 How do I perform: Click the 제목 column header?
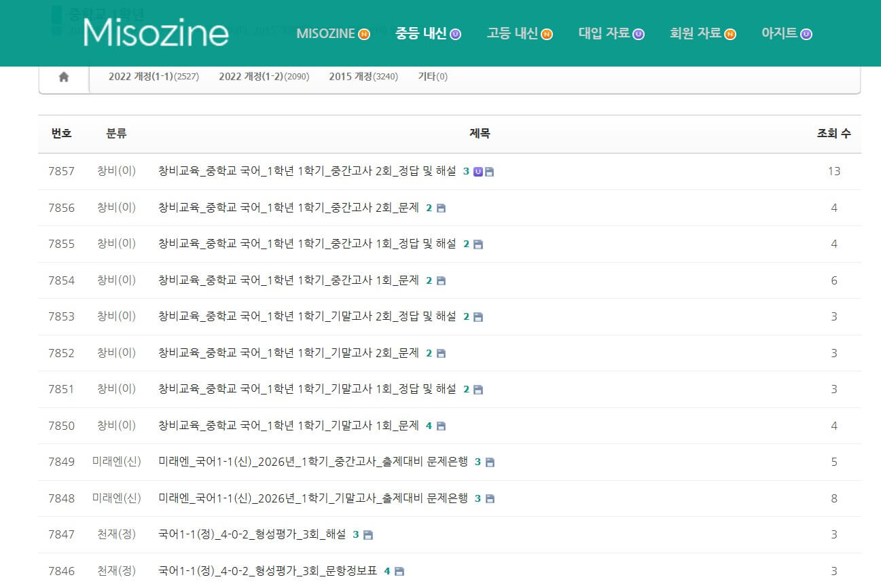(x=480, y=134)
